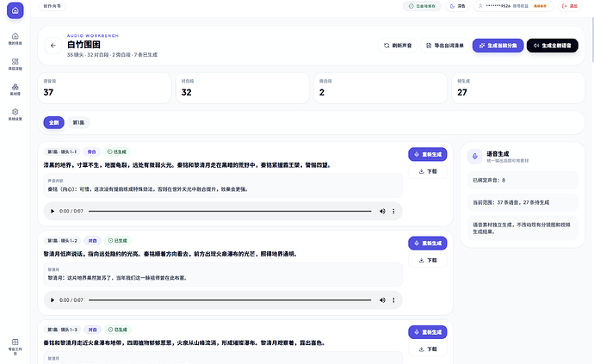This screenshot has width=594, height=364.
Task: Select the 第1集 episode tab
Action: pos(78,122)
